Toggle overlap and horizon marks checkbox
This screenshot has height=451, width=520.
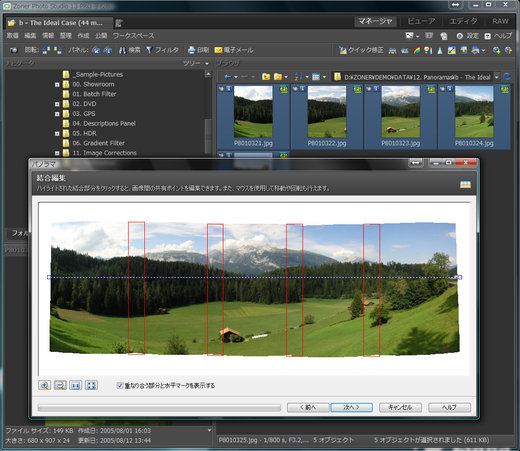tap(120, 385)
